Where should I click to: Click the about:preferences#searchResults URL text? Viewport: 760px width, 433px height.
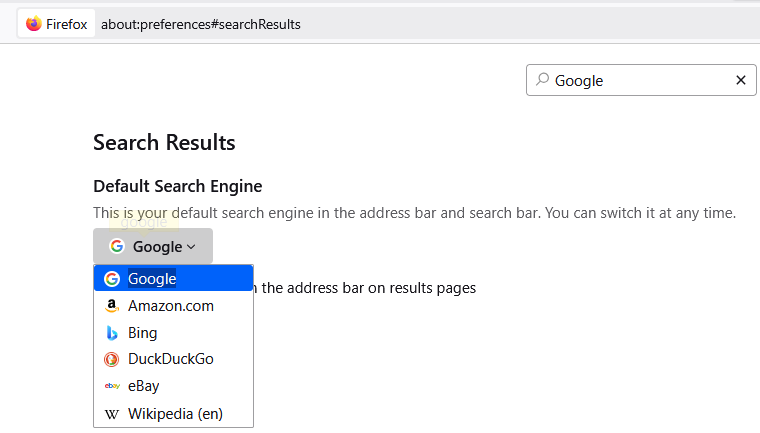point(201,24)
